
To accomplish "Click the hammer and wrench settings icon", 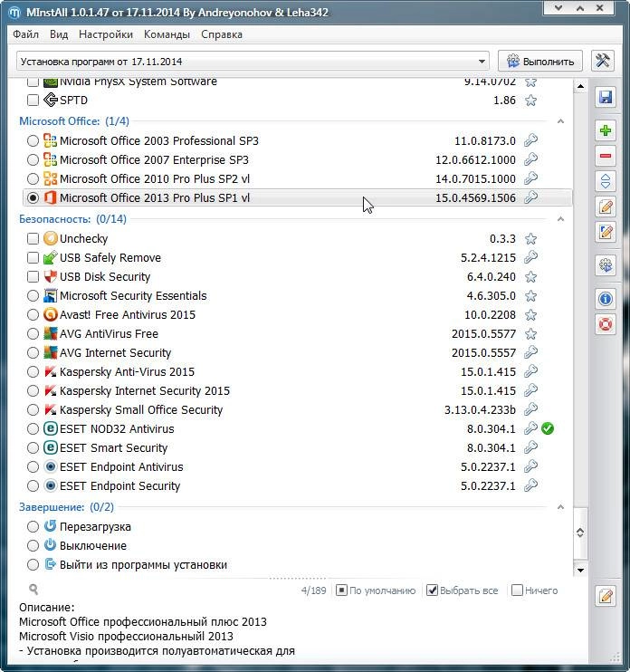I will (603, 61).
